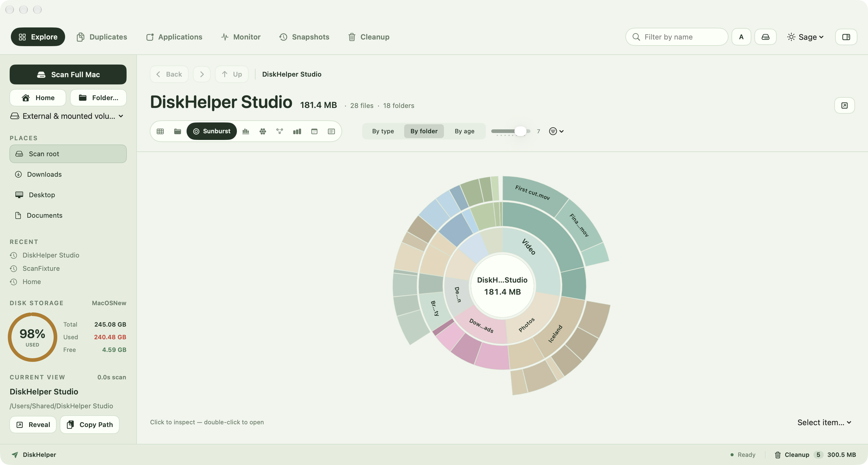Switch to the Applications tab
The image size is (868, 465).
pos(174,37)
